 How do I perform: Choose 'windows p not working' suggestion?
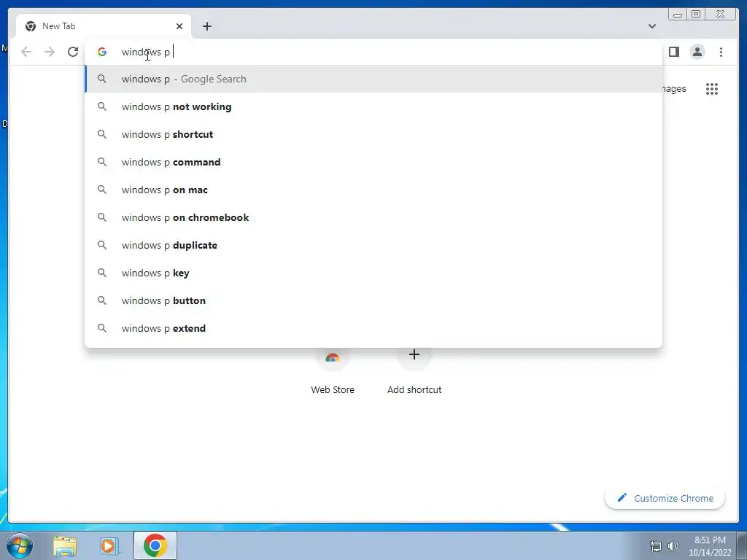373,106
